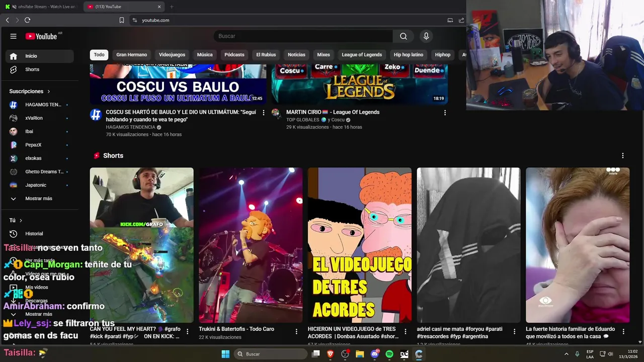The image size is (644, 362).
Task: Expand the Suscripciones section
Action: tap(30, 92)
